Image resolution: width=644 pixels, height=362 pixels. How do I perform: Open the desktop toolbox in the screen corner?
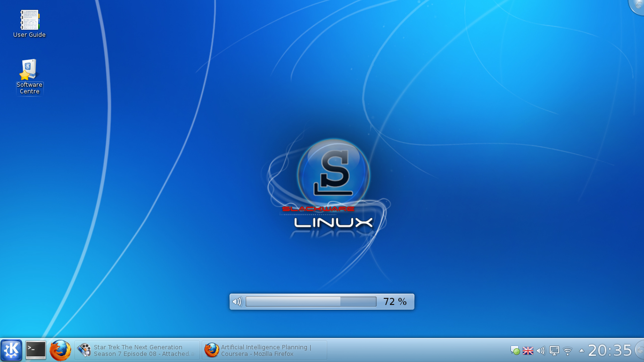[638, 6]
